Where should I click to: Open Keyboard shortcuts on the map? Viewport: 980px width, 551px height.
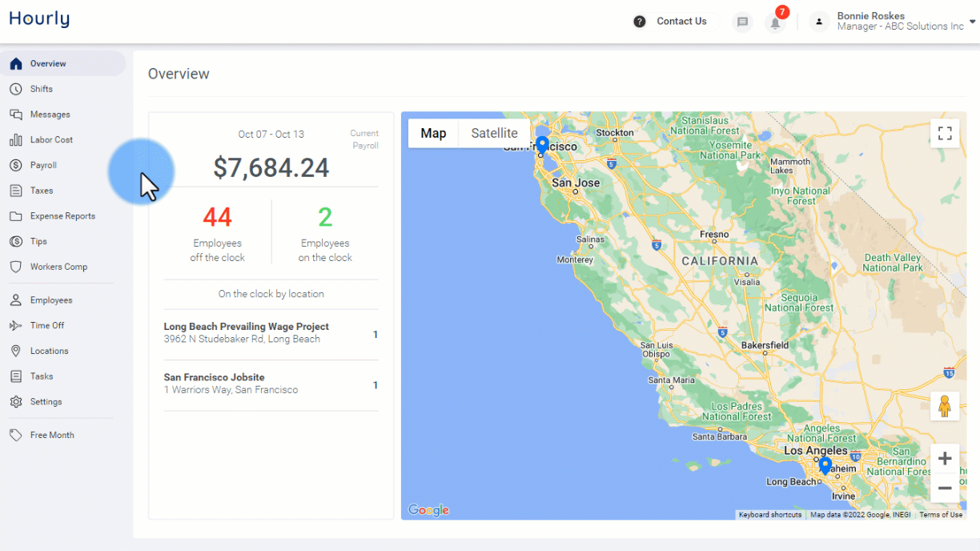769,515
